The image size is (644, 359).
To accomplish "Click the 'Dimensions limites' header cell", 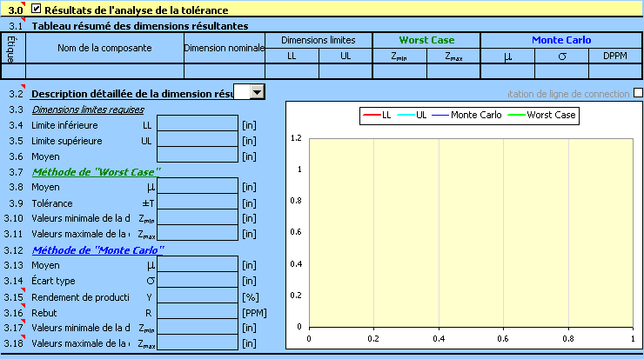I will coord(319,40).
